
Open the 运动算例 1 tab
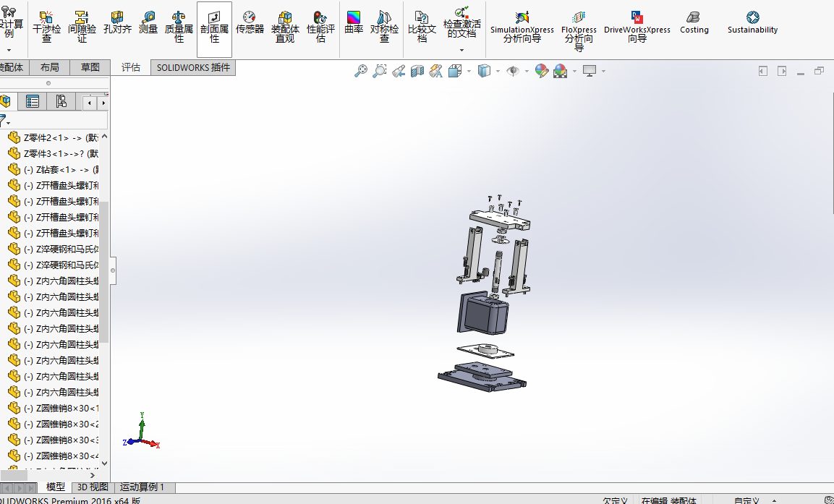pos(142,487)
